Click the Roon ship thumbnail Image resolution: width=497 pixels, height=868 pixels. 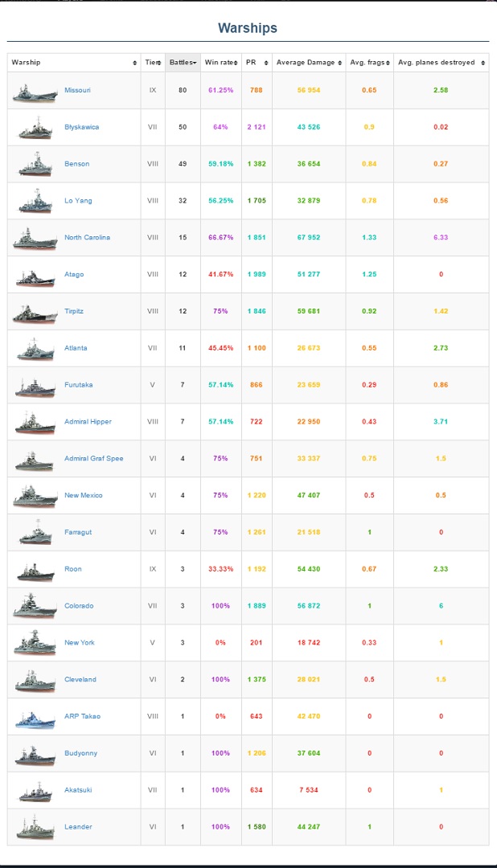point(35,571)
